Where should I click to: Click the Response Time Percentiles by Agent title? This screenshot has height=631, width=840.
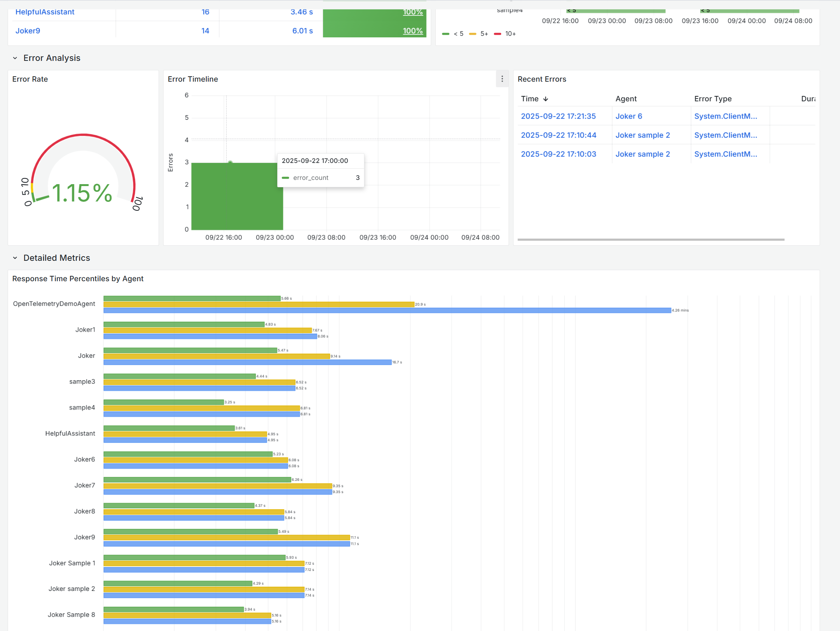click(78, 279)
